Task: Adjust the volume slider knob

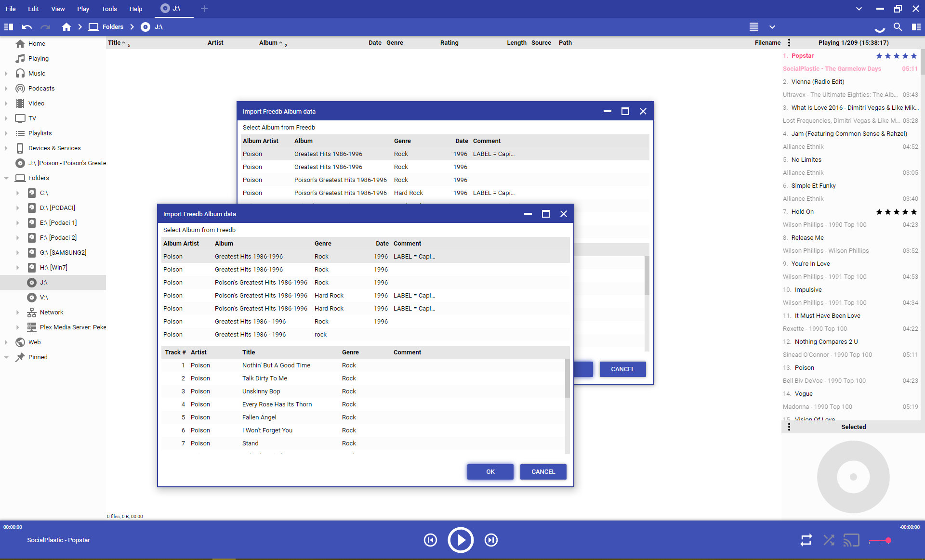Action: [888, 540]
